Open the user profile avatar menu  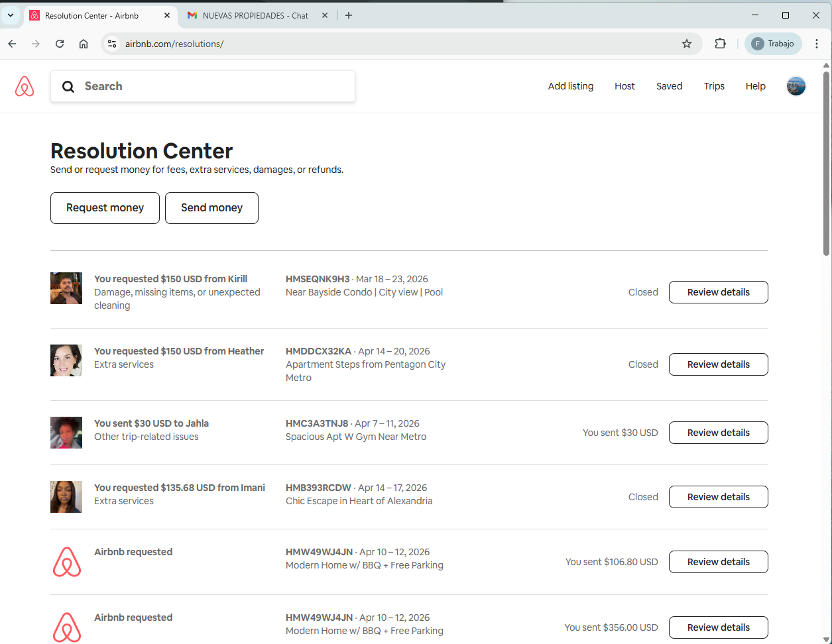pos(796,86)
